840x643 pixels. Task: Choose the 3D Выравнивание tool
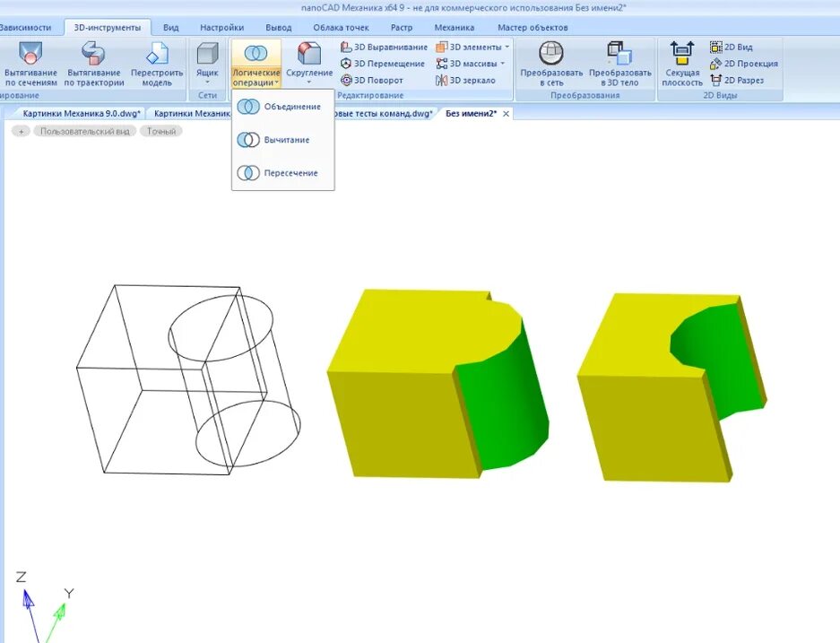coord(384,48)
